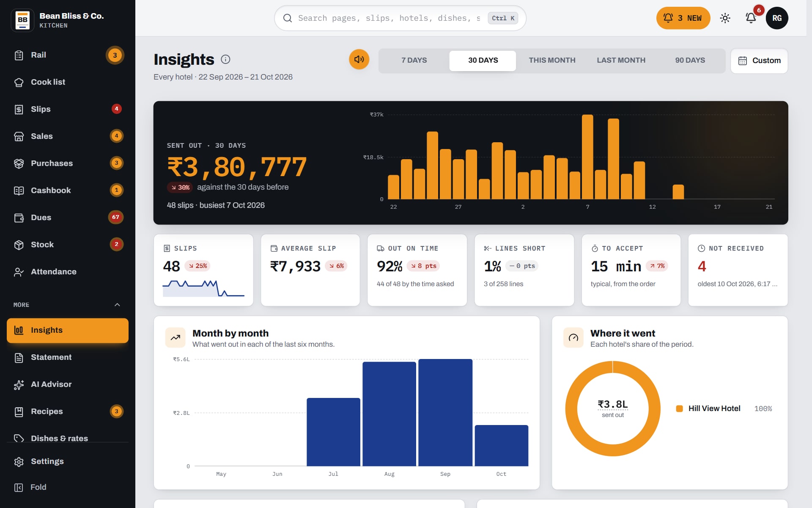Screen dimensions: 812x508
Task: Toggle the light/dark theme sun icon
Action: (725, 18)
